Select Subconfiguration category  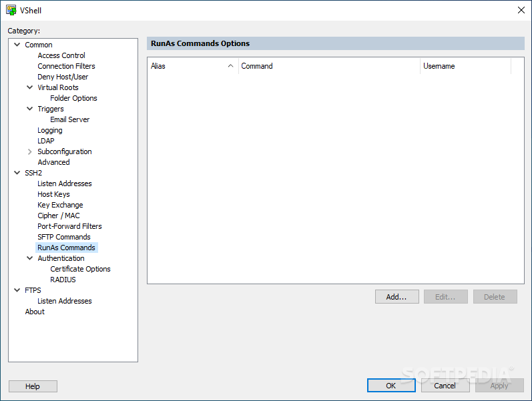[x=65, y=151]
